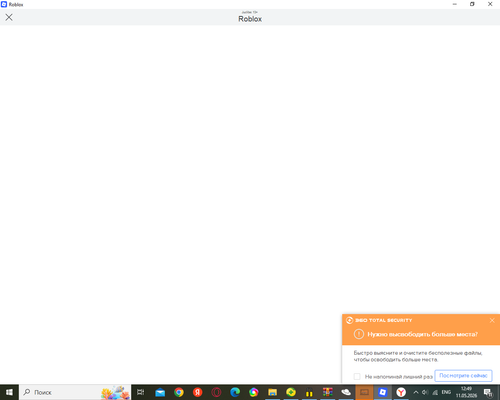Viewport: 500px width, 400px height.
Task: Dismiss the 360 Total Security popup
Action: click(492, 320)
